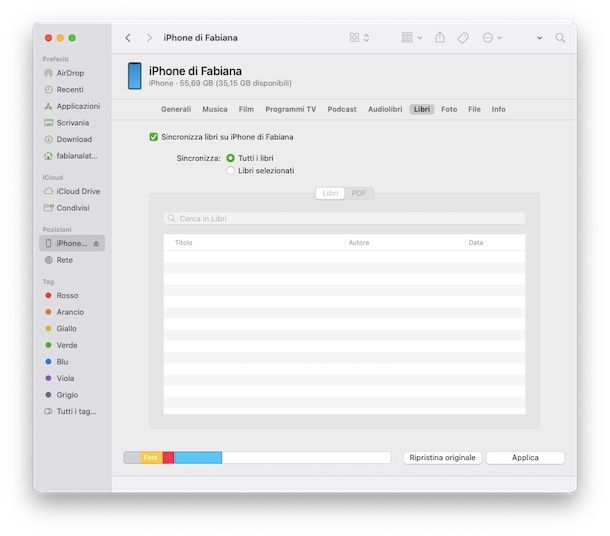Image resolution: width=610 pixels, height=536 pixels.
Task: Click the Applica button
Action: click(x=525, y=458)
